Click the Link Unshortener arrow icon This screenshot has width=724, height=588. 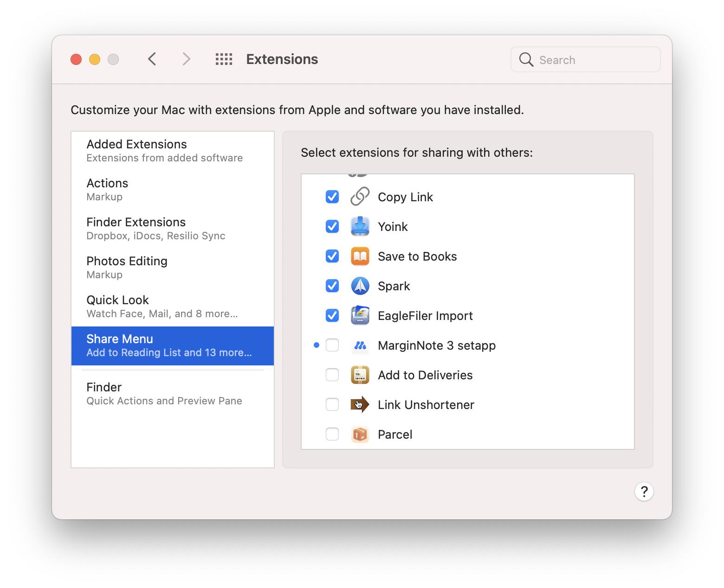[x=360, y=404]
